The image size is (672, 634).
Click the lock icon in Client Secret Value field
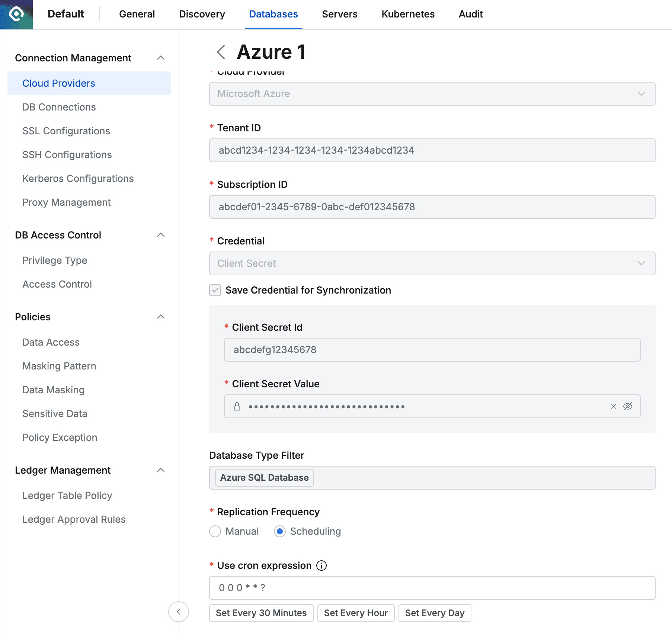click(237, 406)
